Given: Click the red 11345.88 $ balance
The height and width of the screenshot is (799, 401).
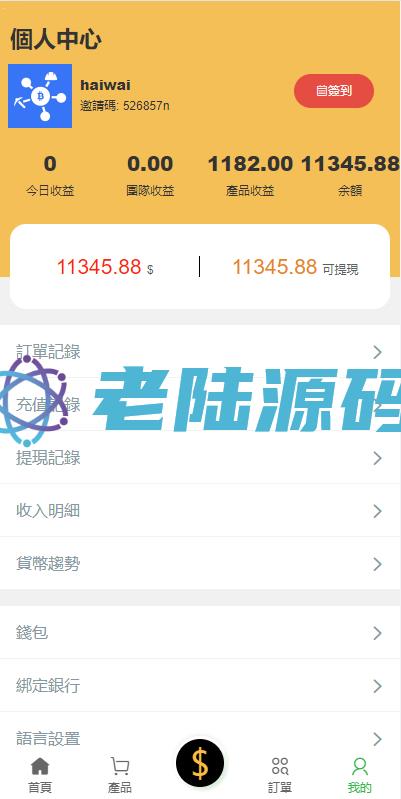Looking at the screenshot, I should point(104,267).
